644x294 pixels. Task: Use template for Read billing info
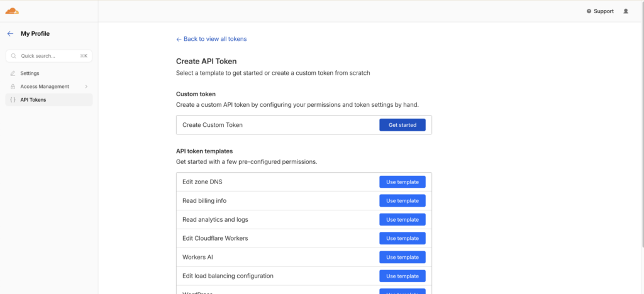402,201
